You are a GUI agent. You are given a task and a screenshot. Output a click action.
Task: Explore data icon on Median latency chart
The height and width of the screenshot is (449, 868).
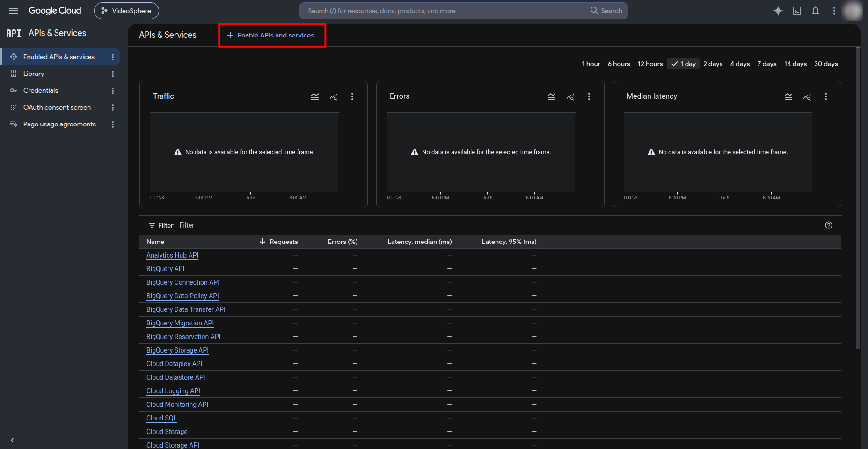click(x=807, y=97)
